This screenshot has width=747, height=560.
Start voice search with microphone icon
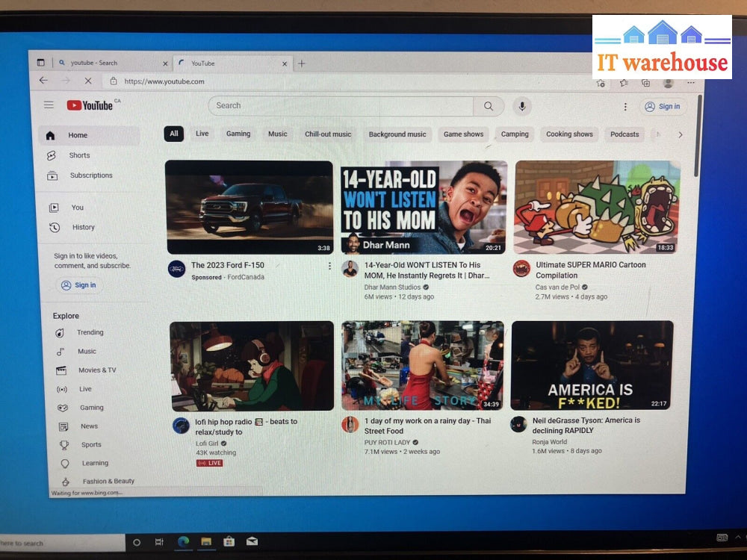click(x=522, y=106)
